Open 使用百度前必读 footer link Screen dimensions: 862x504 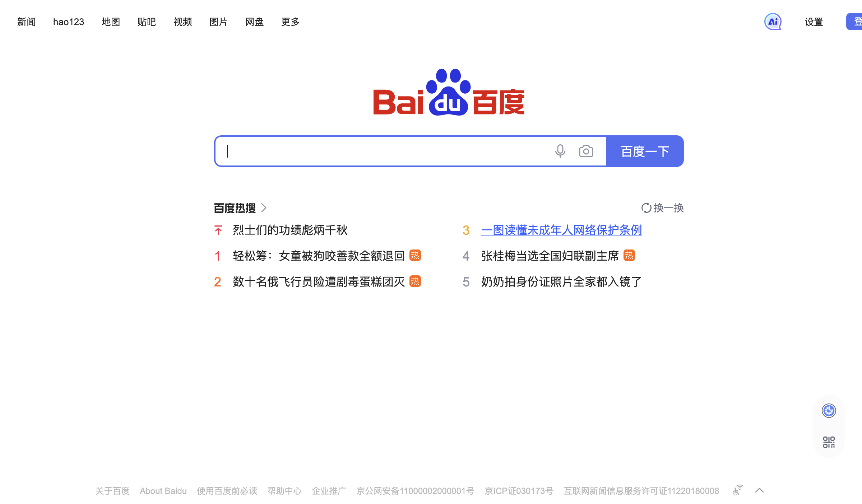click(x=227, y=491)
